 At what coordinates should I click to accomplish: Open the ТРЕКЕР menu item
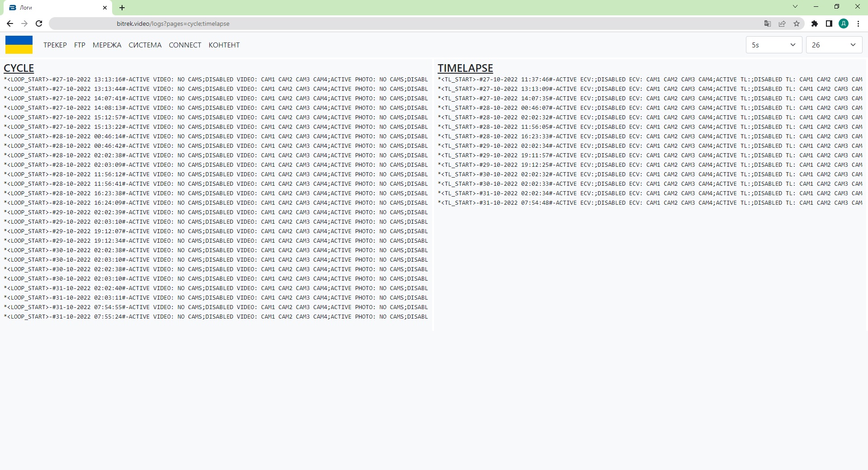point(55,45)
